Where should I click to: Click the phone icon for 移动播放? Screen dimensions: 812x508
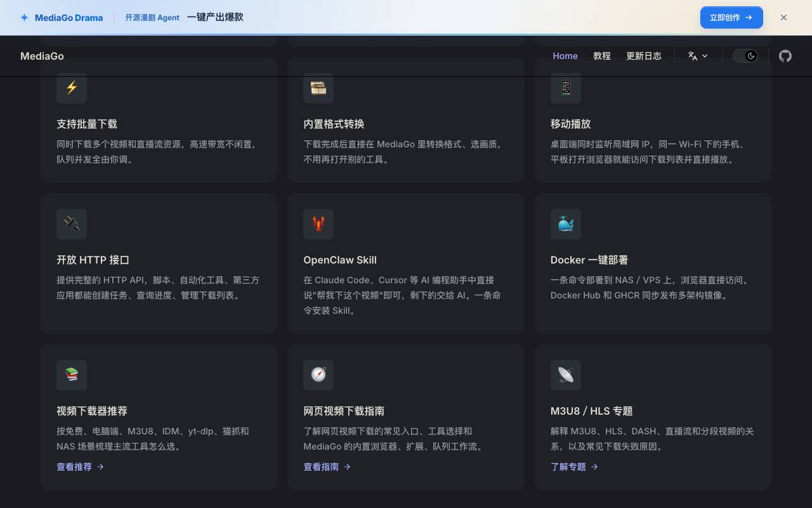[566, 88]
